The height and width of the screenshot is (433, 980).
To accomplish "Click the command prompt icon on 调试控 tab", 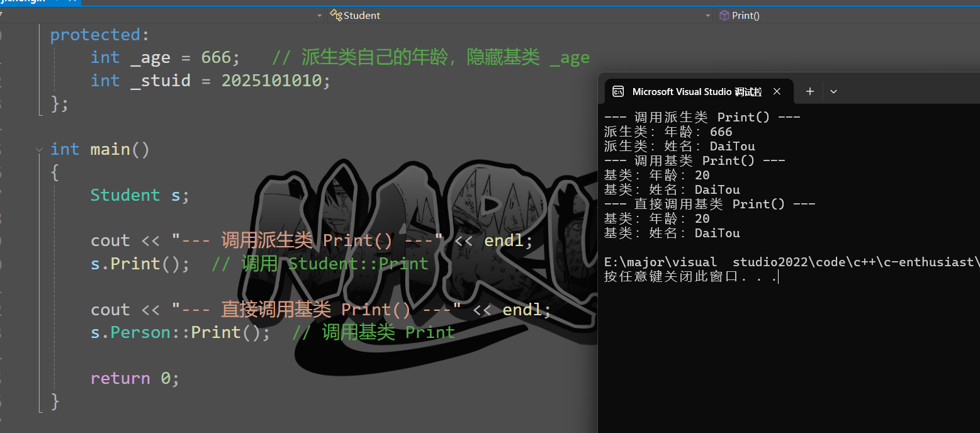I will tap(617, 91).
